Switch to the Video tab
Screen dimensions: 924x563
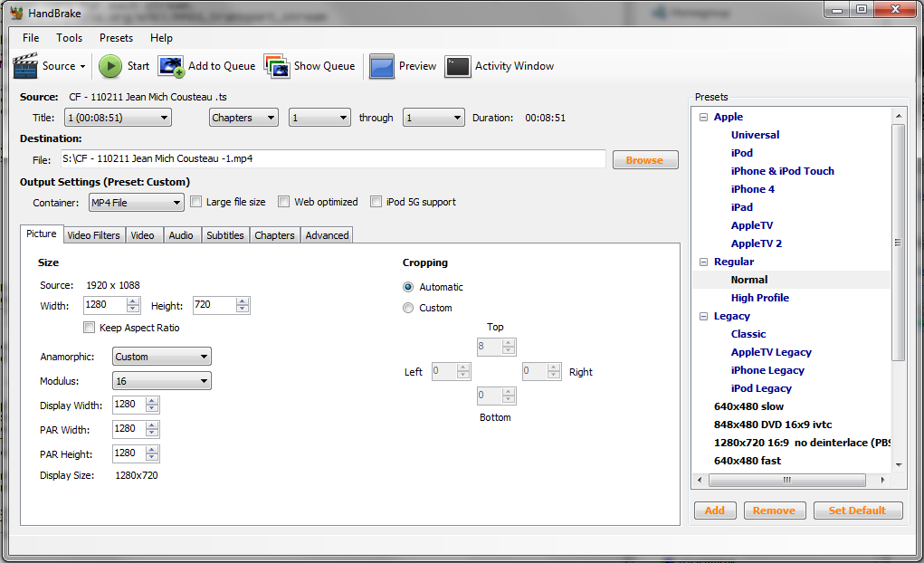143,235
